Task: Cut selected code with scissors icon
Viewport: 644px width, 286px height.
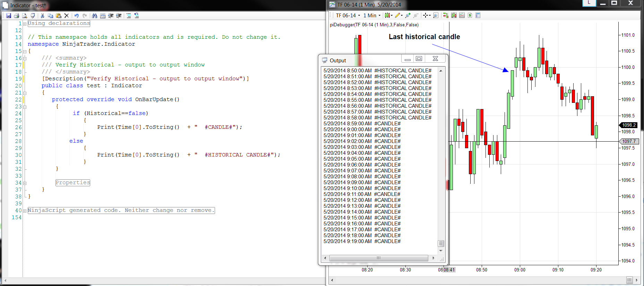Action: pyautogui.click(x=42, y=16)
